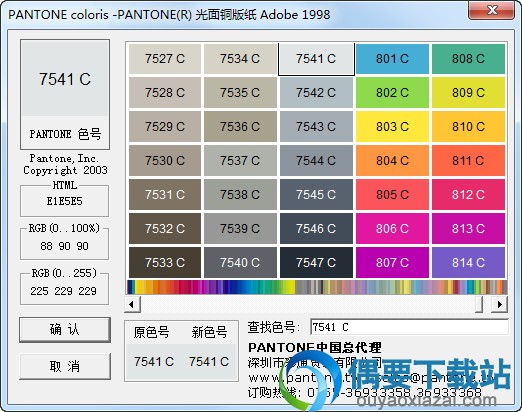Close the PANTONE coloris window
Viewport: 522px width, 412px height.
(493, 10)
